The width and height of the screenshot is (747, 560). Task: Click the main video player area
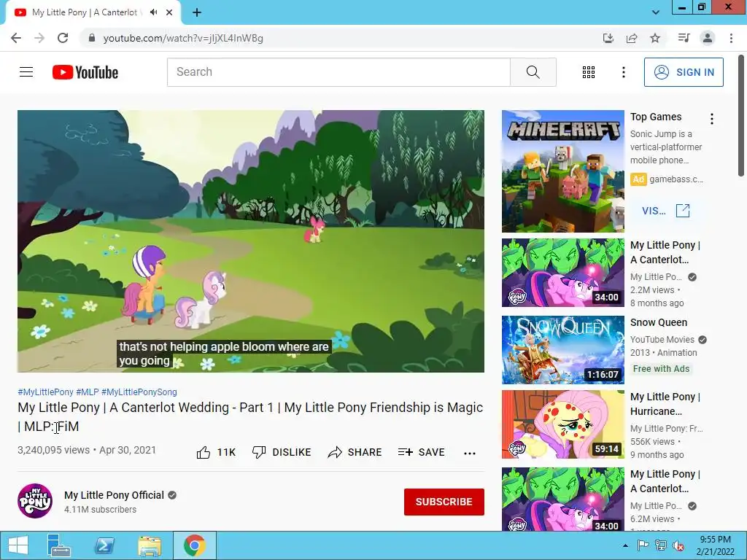(x=251, y=241)
